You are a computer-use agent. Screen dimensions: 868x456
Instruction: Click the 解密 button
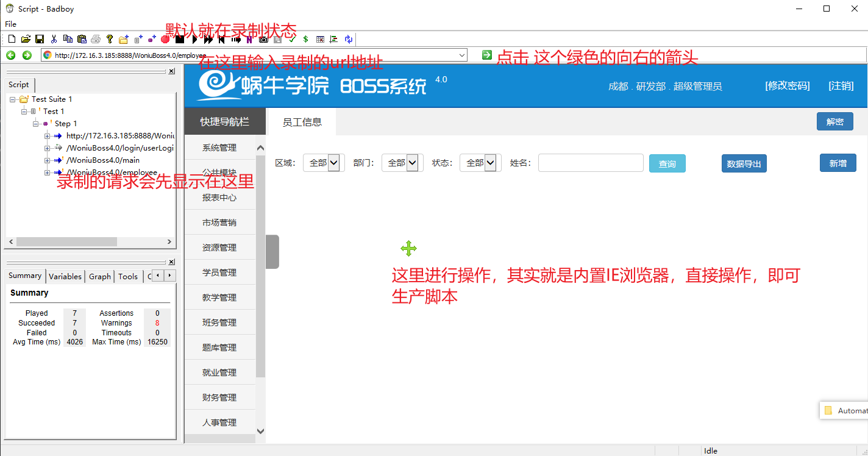coord(835,121)
